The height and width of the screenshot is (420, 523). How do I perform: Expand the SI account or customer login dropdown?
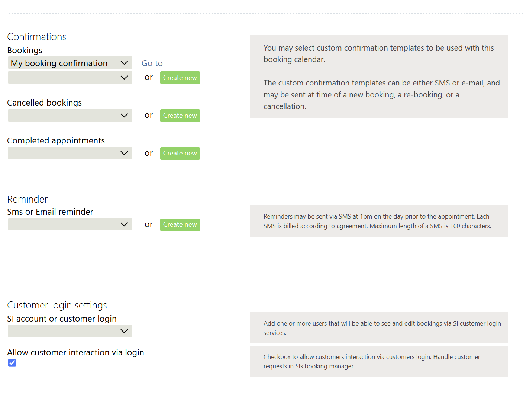coord(70,331)
